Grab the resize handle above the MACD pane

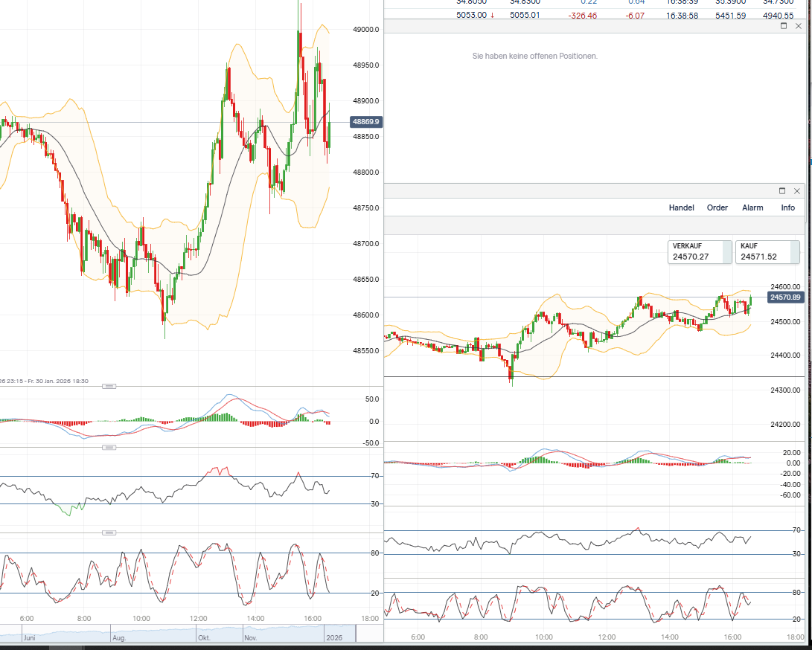pos(109,386)
